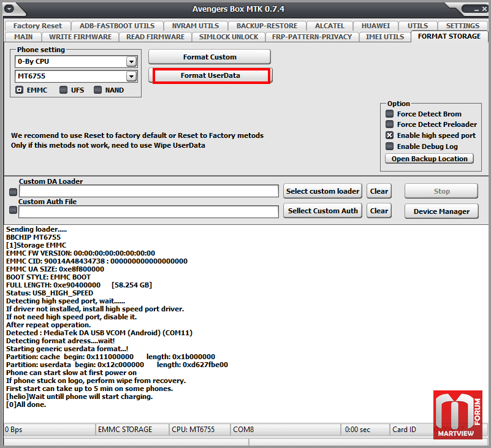Close the Avengers Box MTK window
491x448 pixels.
484,9
